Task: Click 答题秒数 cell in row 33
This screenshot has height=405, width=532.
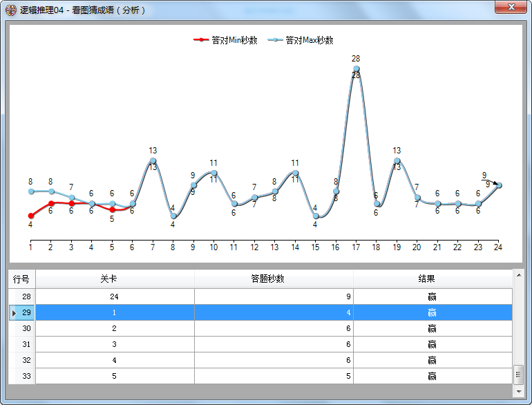Action: 274,376
